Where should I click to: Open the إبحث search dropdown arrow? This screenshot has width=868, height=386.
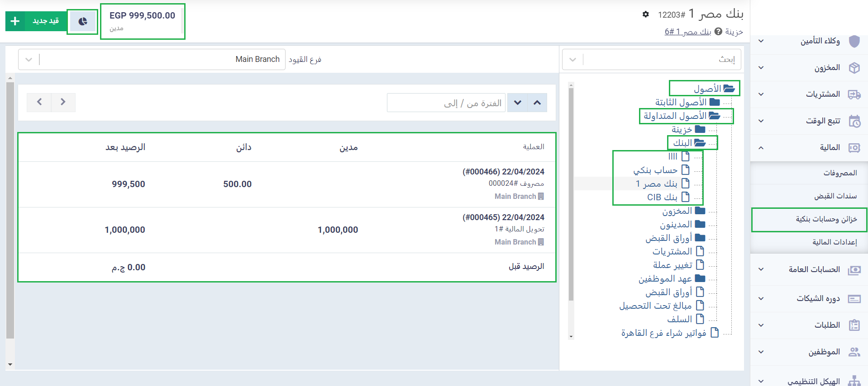click(572, 60)
